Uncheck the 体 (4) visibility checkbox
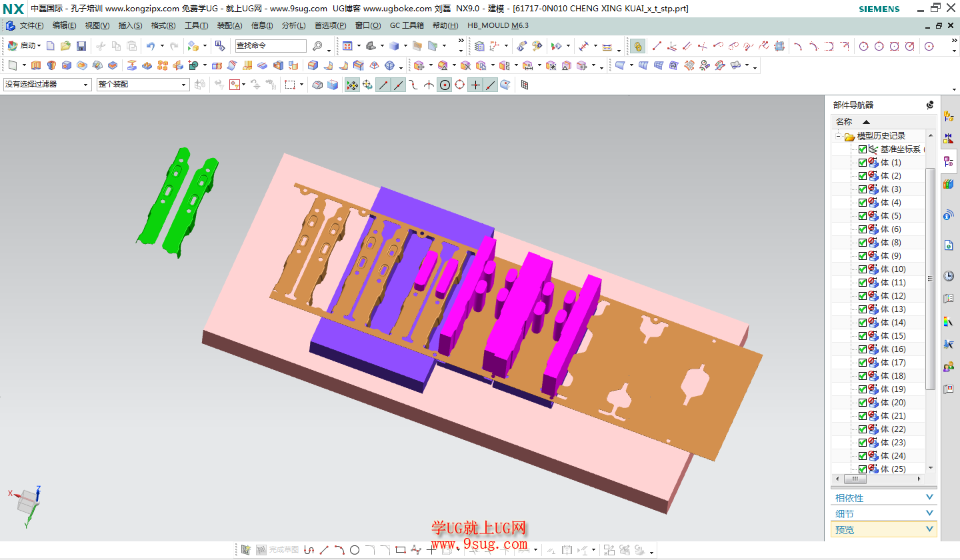960x560 pixels. click(x=863, y=203)
